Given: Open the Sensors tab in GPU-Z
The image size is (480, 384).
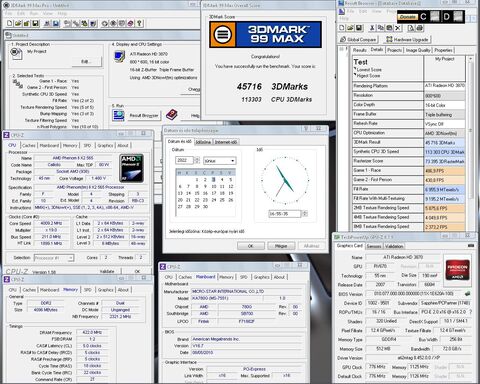Looking at the screenshot, I should (374, 246).
